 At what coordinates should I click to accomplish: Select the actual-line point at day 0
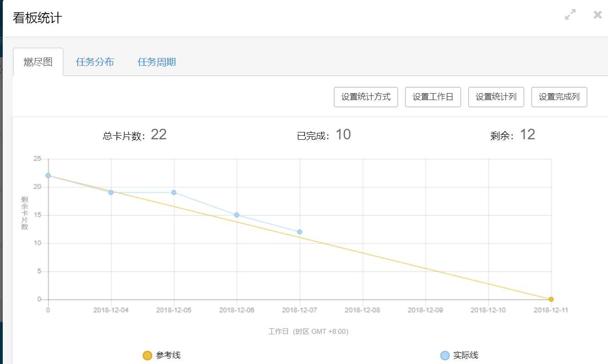pyautogui.click(x=48, y=175)
